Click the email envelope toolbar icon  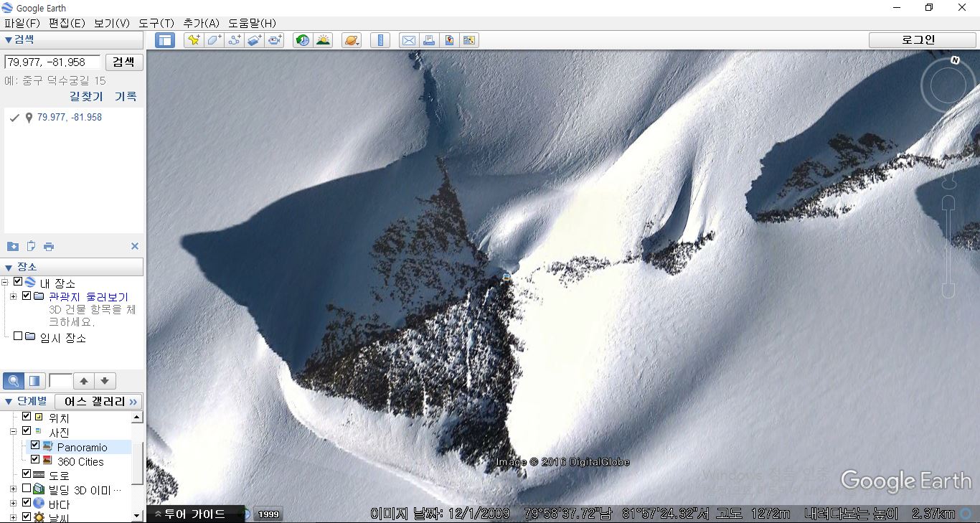(408, 40)
